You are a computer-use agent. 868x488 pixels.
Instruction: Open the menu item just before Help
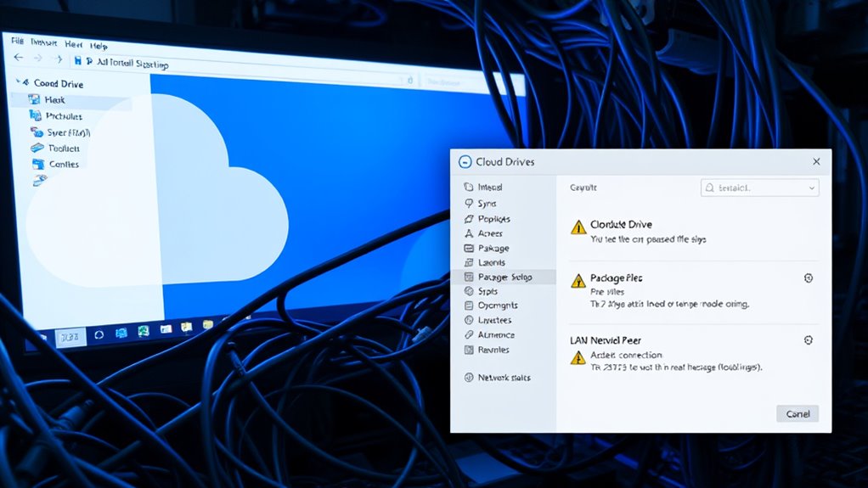[x=73, y=44]
